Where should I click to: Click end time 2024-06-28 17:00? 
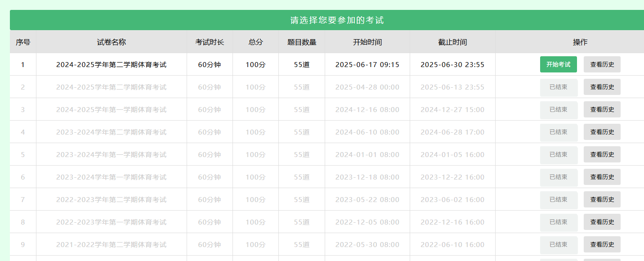452,132
